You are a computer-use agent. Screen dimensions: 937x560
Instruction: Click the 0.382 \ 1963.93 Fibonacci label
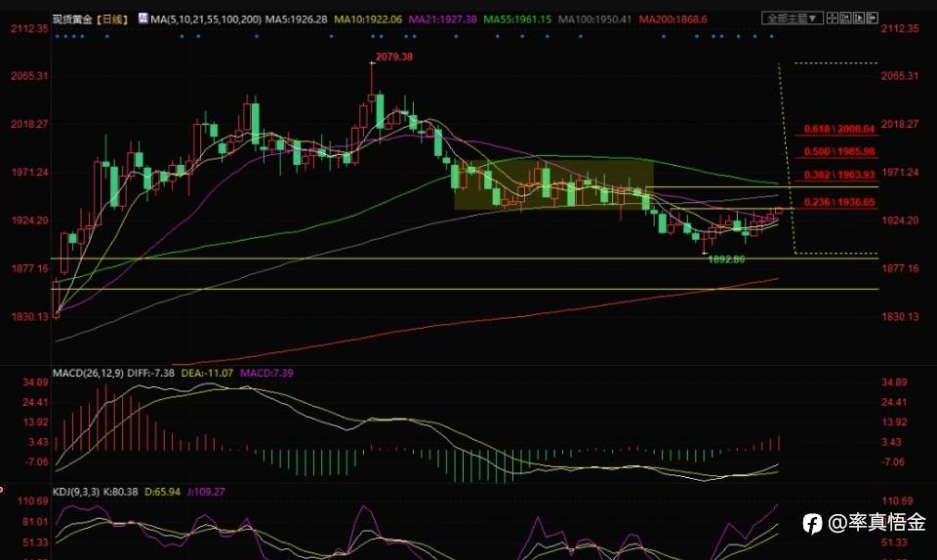(839, 175)
